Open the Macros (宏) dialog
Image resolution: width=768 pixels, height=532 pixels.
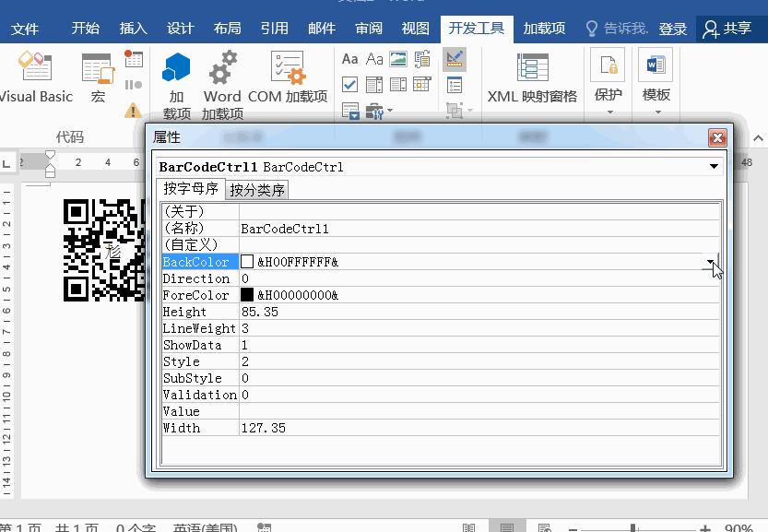98,78
